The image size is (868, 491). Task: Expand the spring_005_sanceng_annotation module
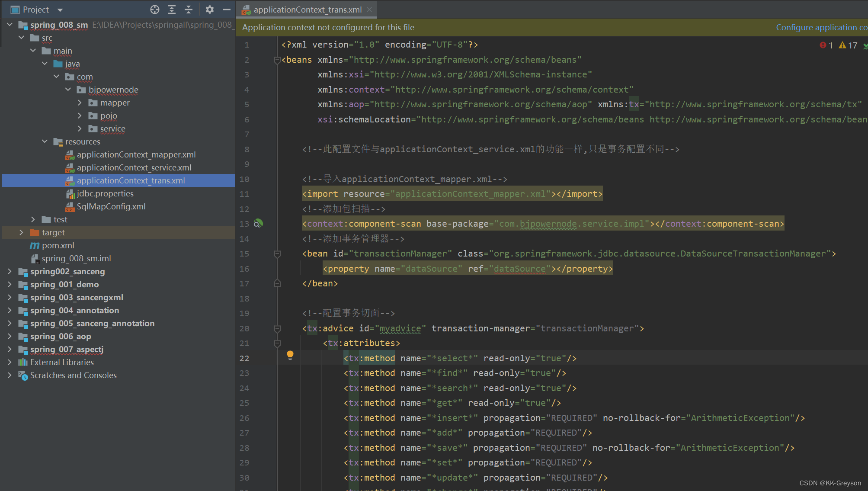coord(10,323)
